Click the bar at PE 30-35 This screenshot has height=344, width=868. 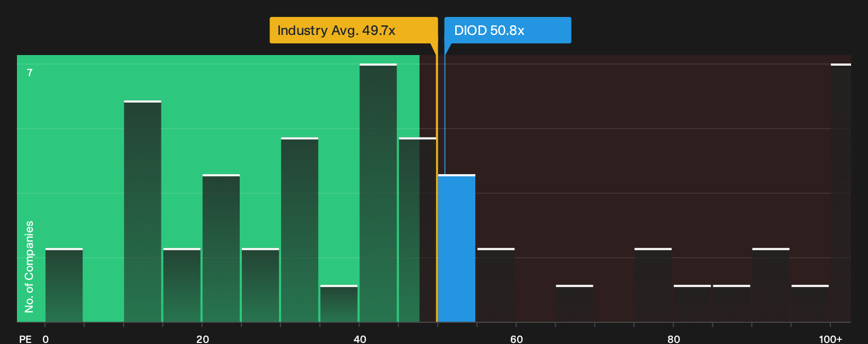pos(300,230)
